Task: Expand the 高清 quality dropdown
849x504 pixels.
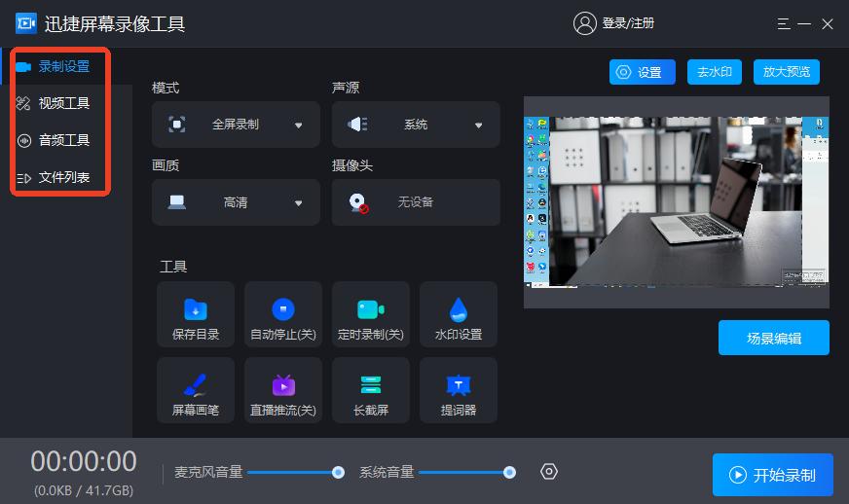Action: point(236,202)
